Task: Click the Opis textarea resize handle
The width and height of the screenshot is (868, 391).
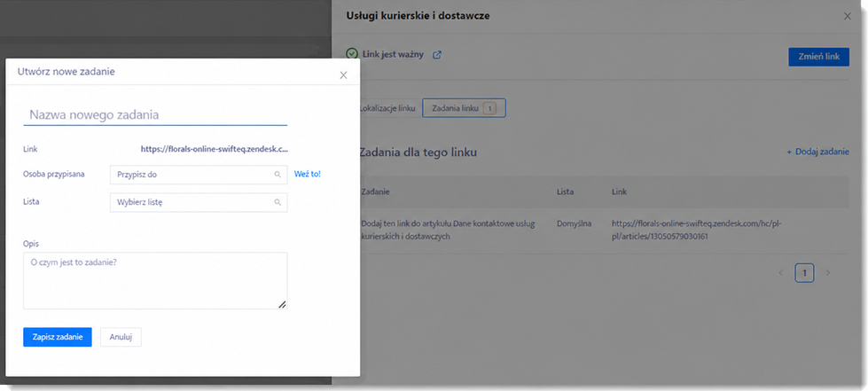Action: (x=282, y=304)
